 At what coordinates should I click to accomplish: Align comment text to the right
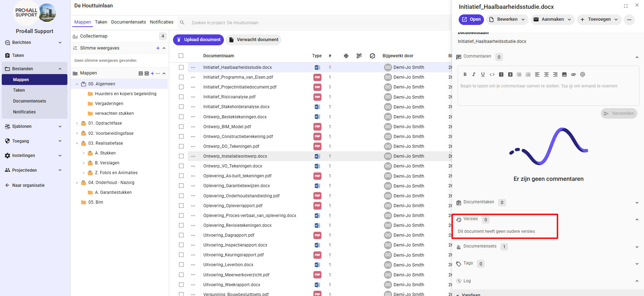[555, 74]
